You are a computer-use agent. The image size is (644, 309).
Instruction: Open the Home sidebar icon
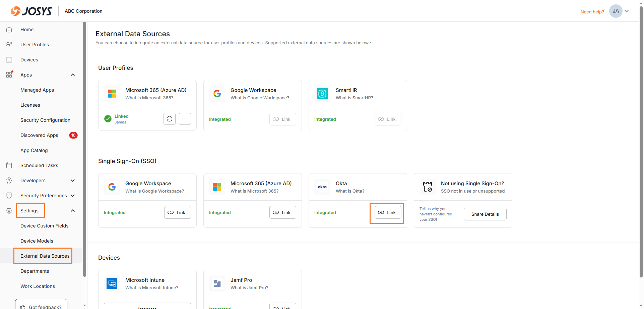[x=9, y=30]
